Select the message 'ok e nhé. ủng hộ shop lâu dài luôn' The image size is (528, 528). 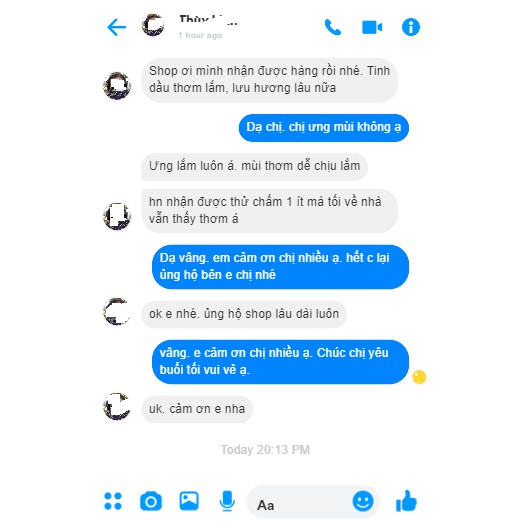coord(244,314)
